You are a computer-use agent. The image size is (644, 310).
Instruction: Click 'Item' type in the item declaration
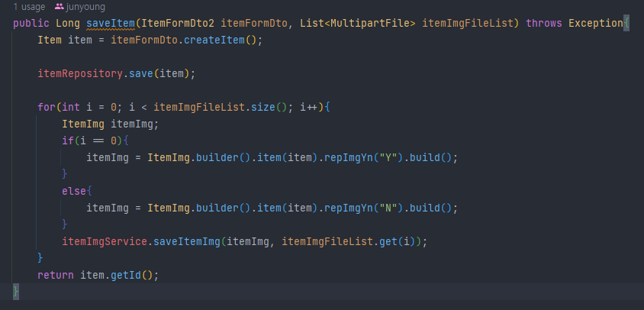[x=50, y=40]
